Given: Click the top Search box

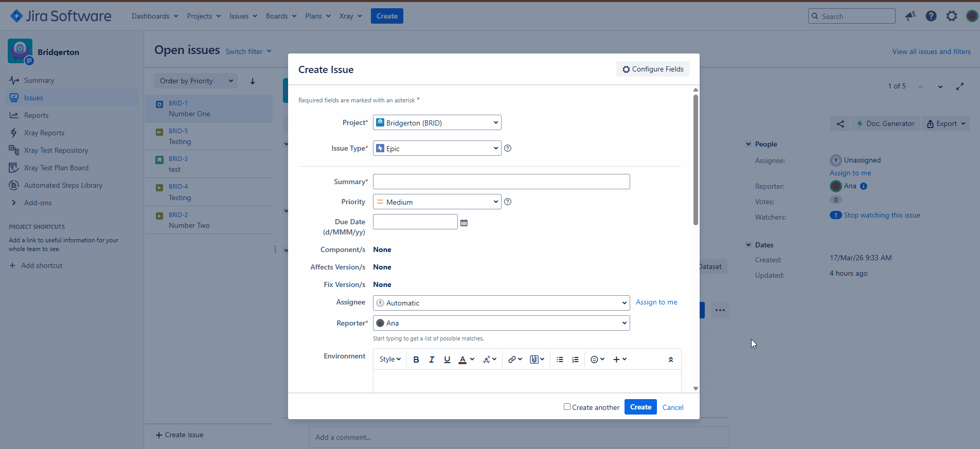Looking at the screenshot, I should point(851,16).
